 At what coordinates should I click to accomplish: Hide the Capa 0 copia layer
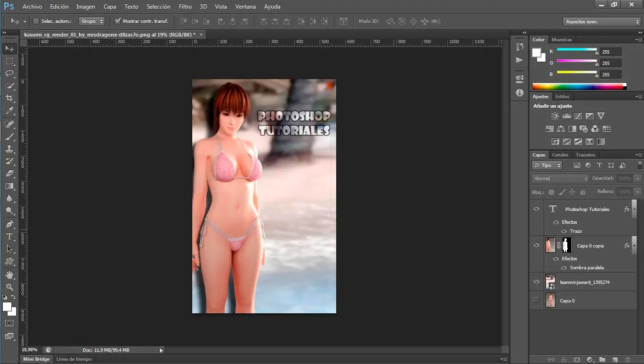click(x=537, y=245)
